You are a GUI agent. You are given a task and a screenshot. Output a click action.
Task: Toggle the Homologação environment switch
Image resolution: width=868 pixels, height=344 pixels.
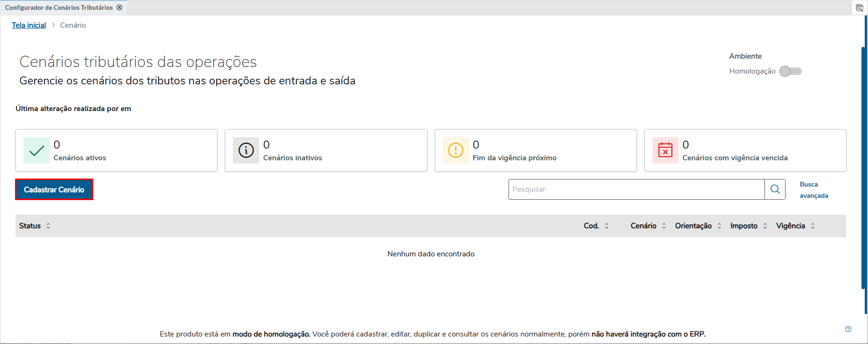pyautogui.click(x=791, y=71)
